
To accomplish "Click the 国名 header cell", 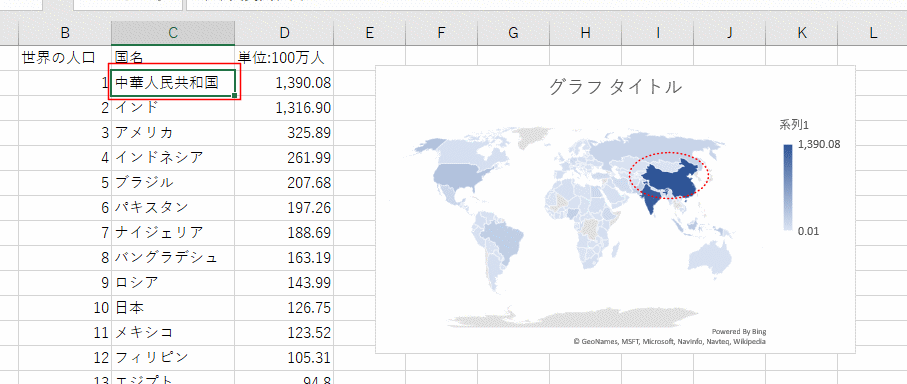I will (x=173, y=58).
